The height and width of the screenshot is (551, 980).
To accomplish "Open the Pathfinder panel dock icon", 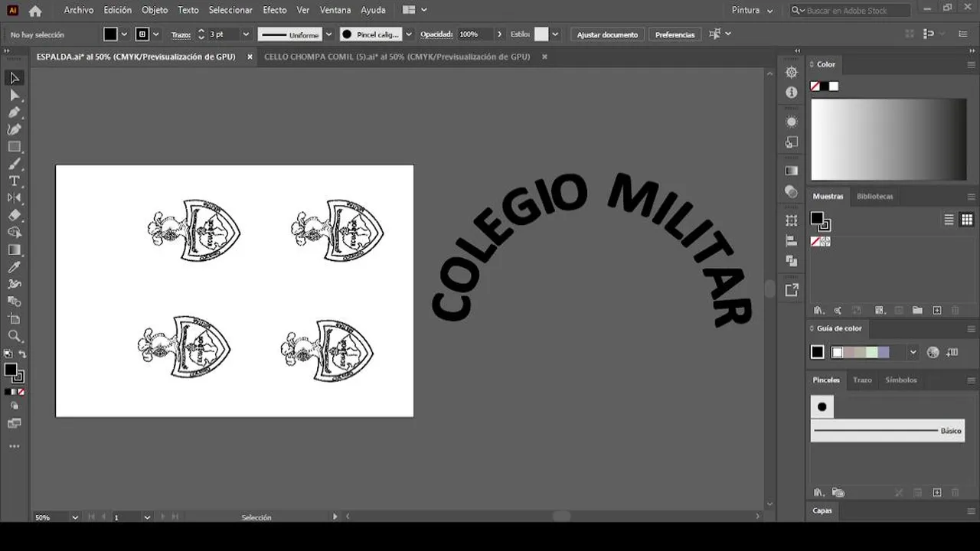I will [792, 261].
